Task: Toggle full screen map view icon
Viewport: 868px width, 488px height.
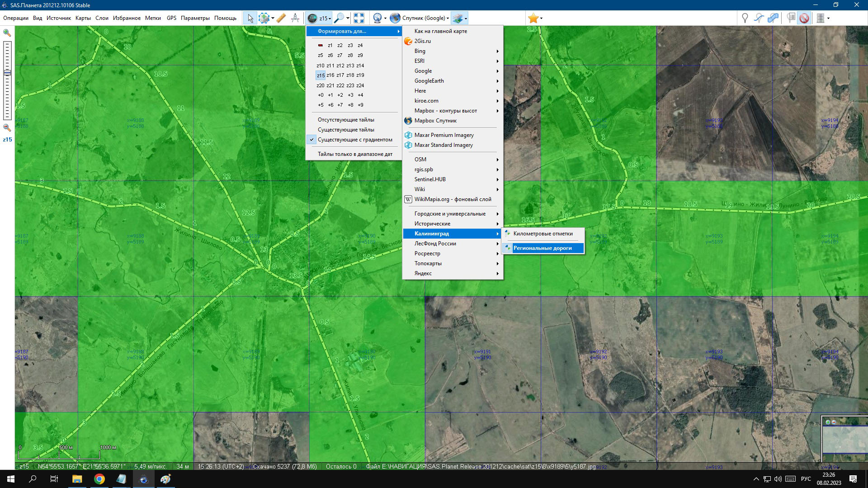Action: 359,18
